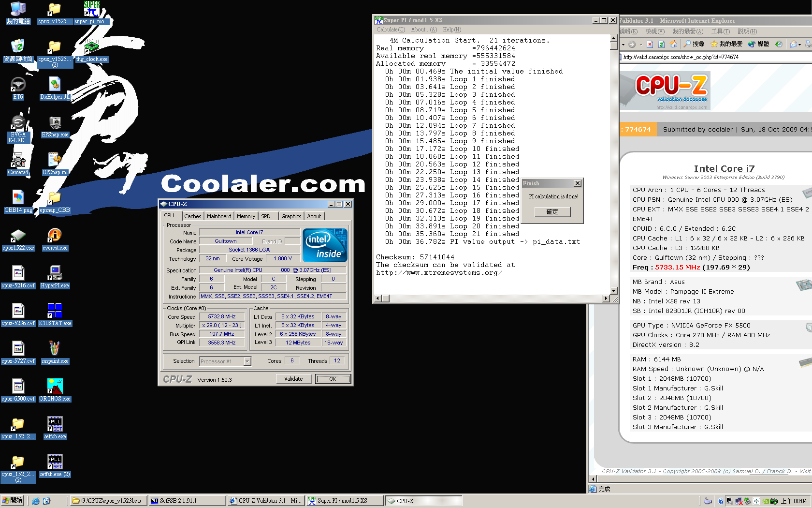Screen dimensions: 812x508
Task: Expand the IE Forward history dropdown arrow
Action: point(641,45)
